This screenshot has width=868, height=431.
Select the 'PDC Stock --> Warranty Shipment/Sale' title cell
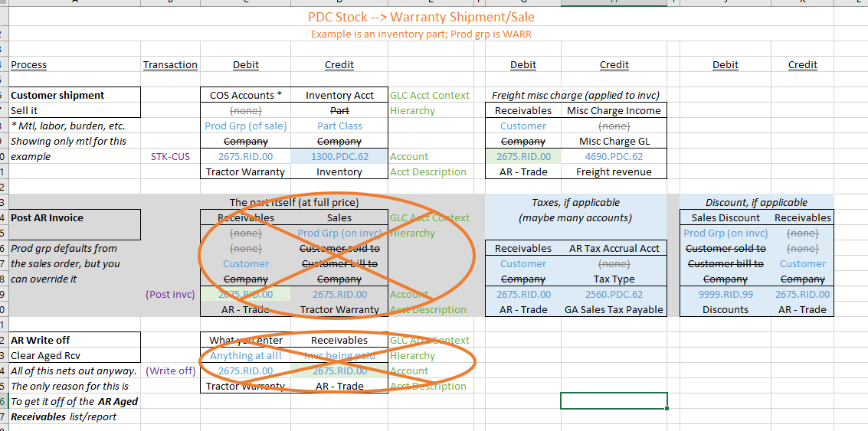421,17
